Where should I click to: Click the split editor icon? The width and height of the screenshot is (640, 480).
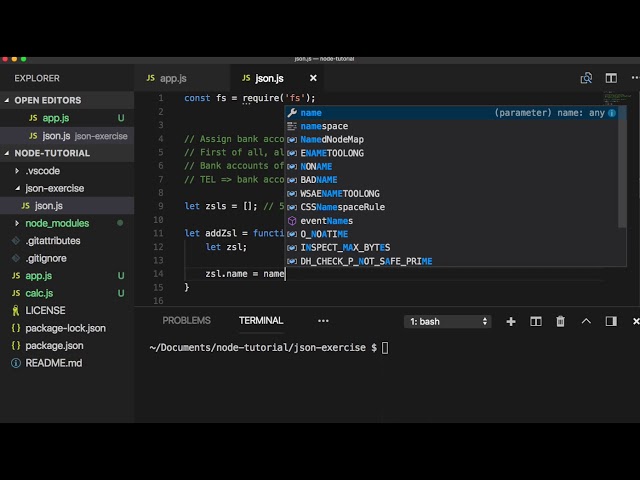pos(611,78)
